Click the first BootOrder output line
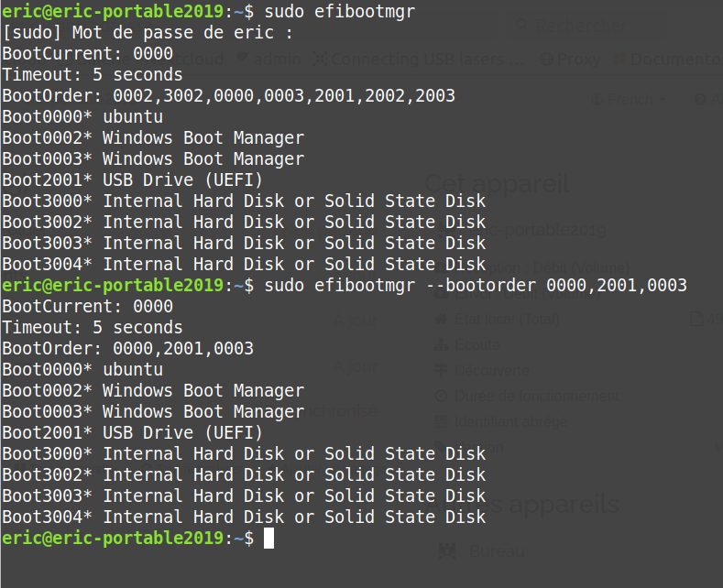This screenshot has width=723, height=588. pos(229,96)
